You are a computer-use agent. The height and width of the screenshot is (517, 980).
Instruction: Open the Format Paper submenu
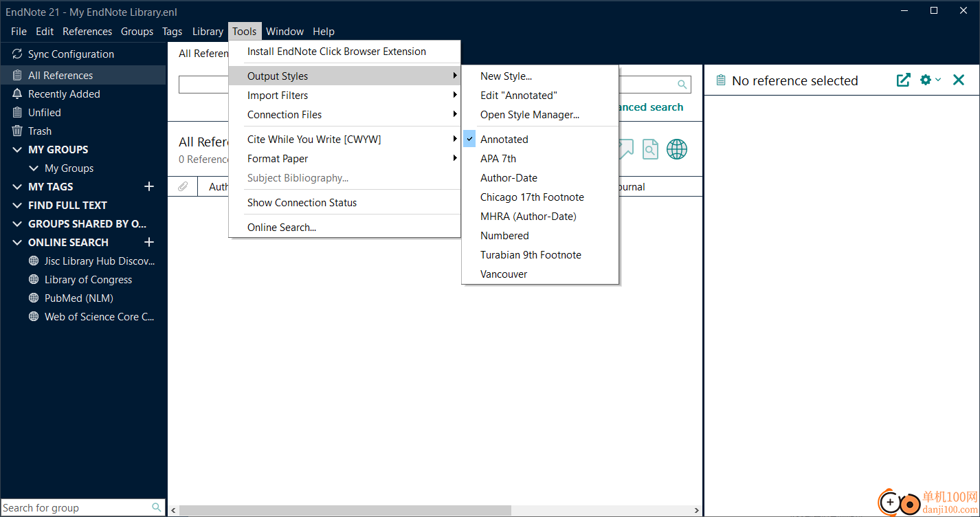point(344,159)
